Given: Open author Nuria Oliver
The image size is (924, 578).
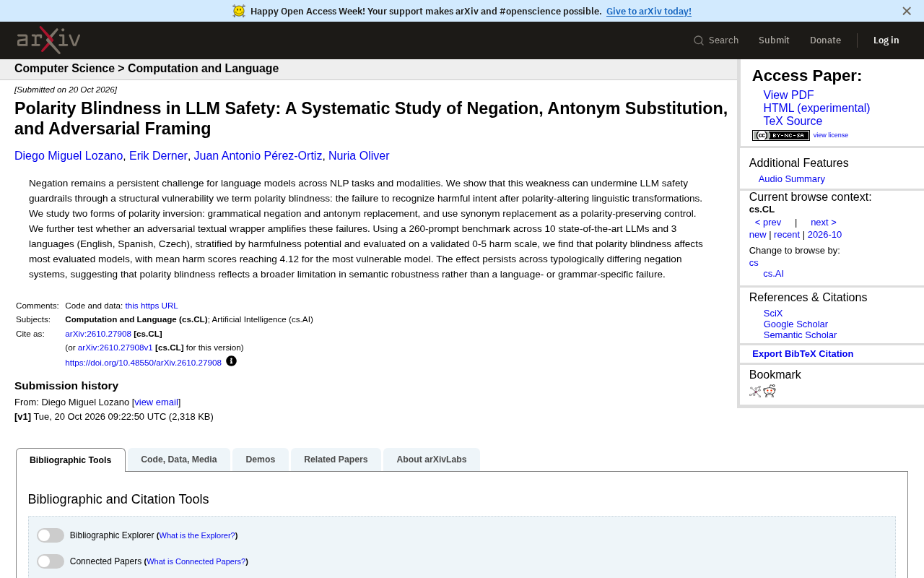Looking at the screenshot, I should point(359,156).
